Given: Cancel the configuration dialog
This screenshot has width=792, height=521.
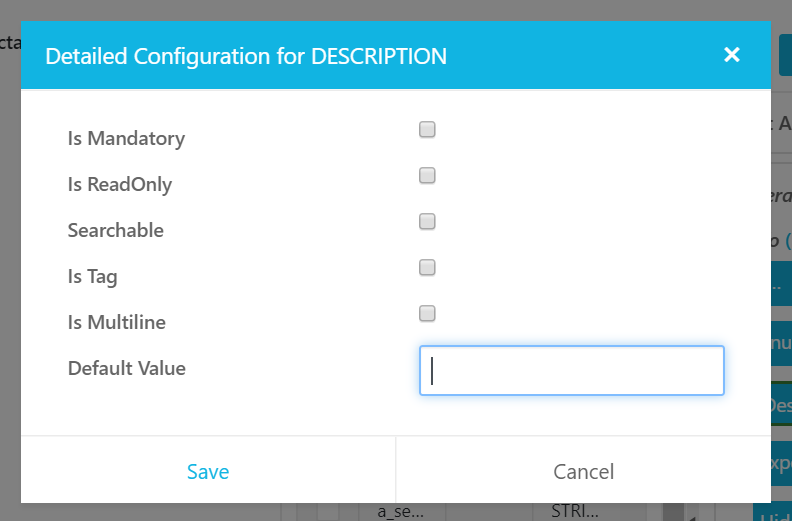Looking at the screenshot, I should [x=583, y=471].
